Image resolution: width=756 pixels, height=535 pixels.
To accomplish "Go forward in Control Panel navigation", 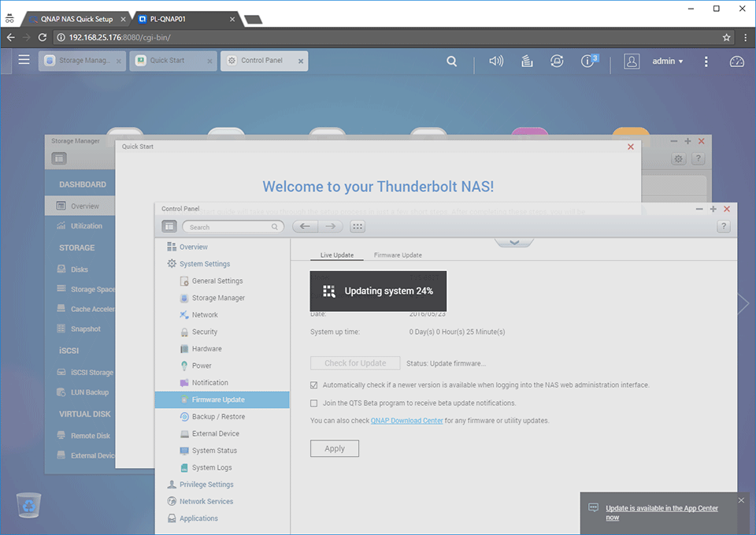I will [x=330, y=226].
